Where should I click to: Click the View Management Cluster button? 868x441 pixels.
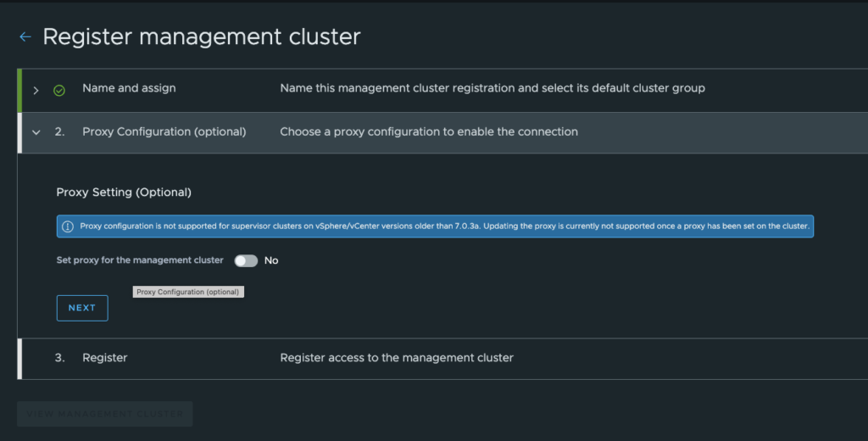[104, 414]
